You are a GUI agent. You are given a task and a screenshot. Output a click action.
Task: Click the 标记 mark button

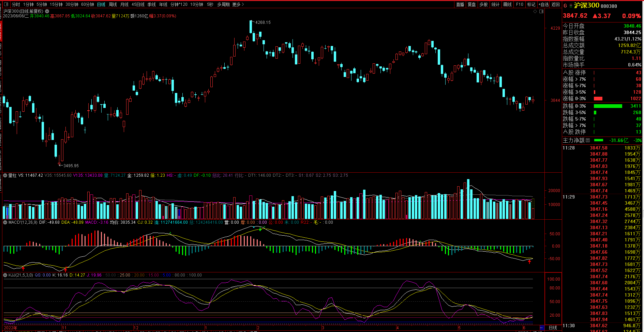coord(531,5)
